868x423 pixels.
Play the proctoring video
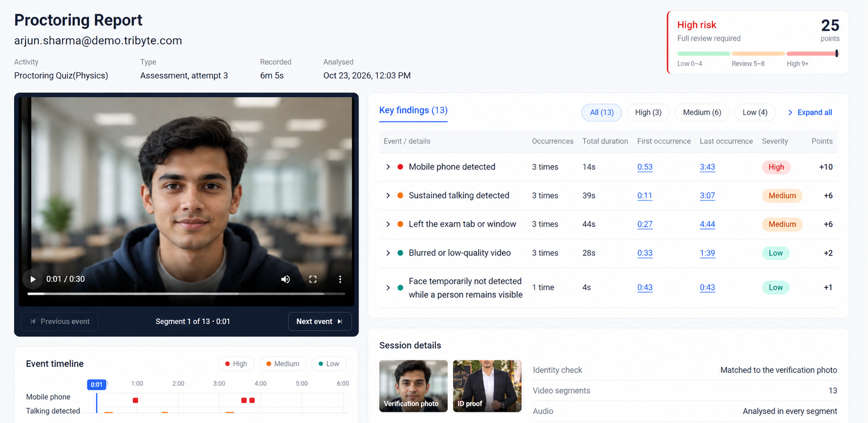coord(33,279)
